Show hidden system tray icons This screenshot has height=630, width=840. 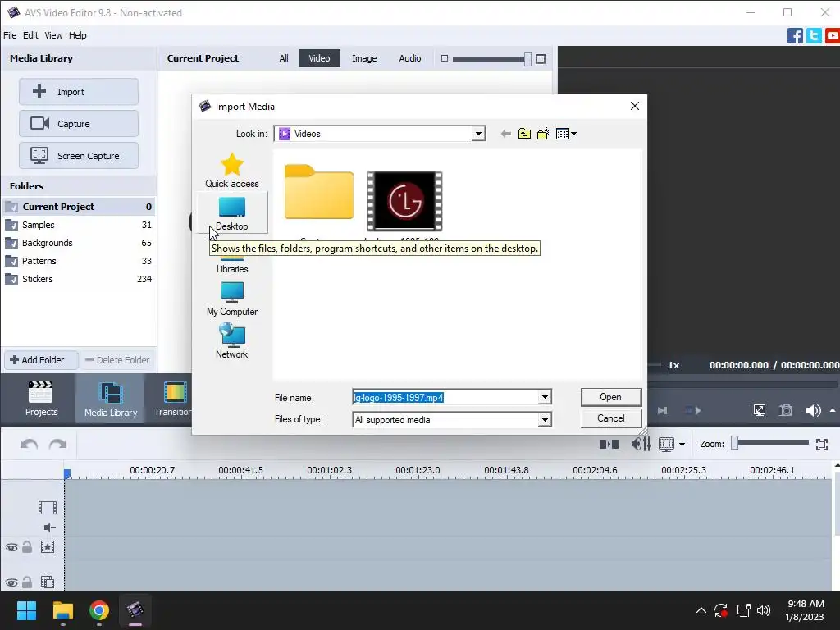[x=701, y=610]
